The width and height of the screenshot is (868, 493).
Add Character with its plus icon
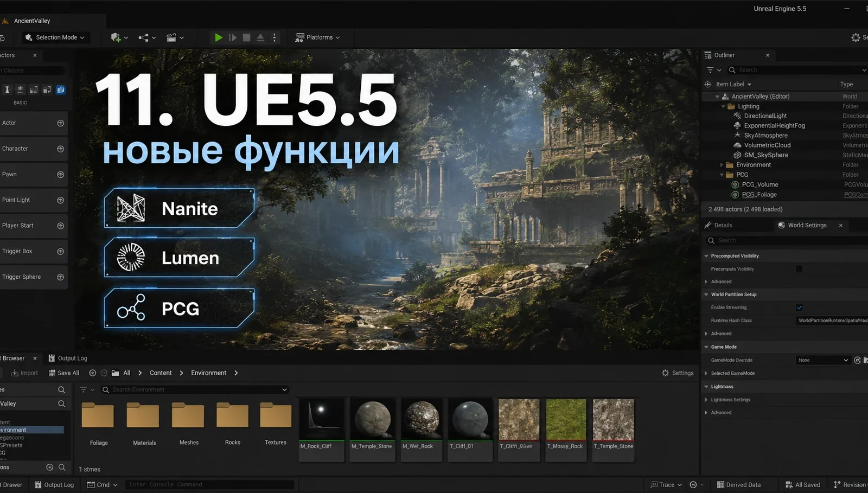coord(60,149)
